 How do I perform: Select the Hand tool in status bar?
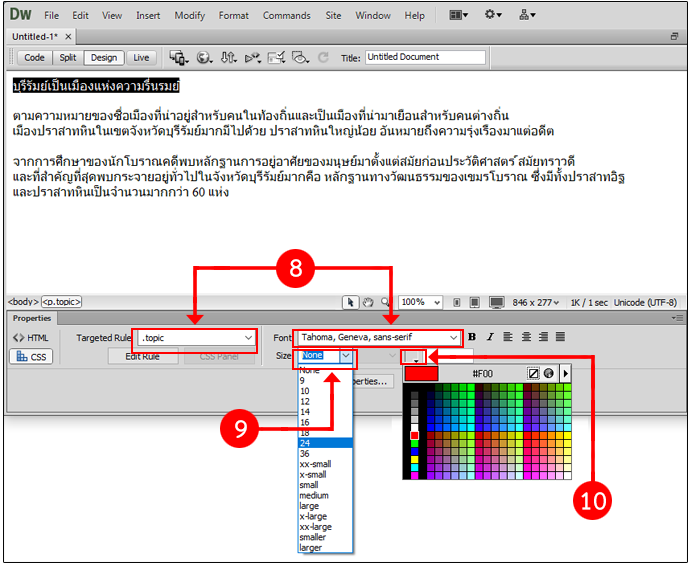click(x=368, y=302)
